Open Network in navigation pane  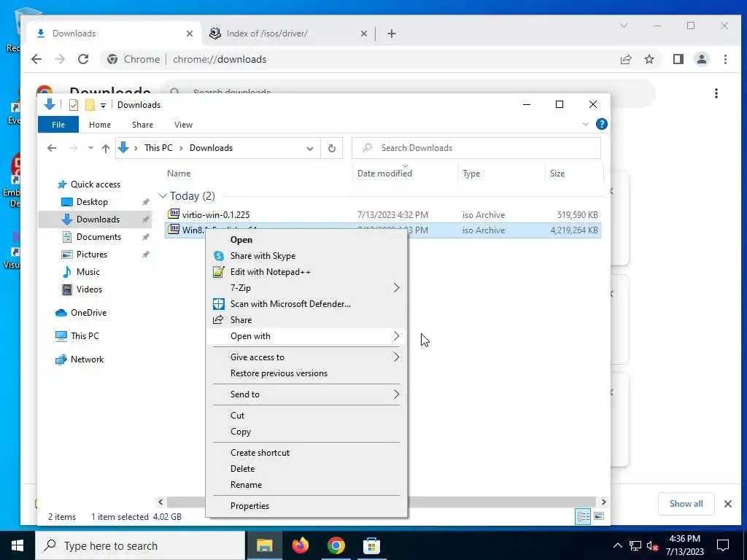click(x=87, y=359)
